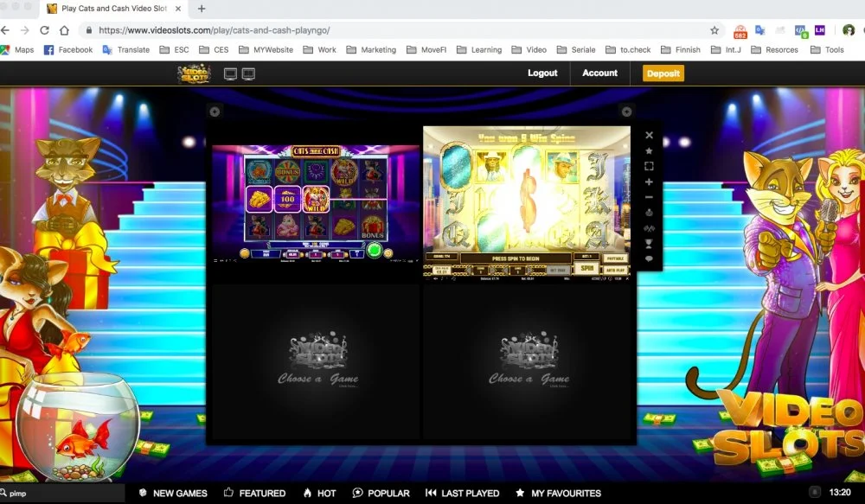Bookmark this page with address bar star
Image resolution: width=865 pixels, height=504 pixels.
pos(714,30)
